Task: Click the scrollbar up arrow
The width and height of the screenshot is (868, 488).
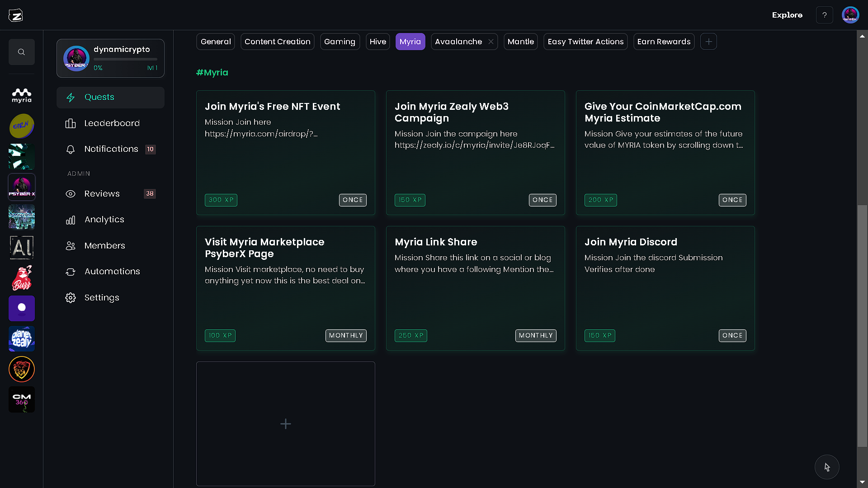Action: coord(863,36)
